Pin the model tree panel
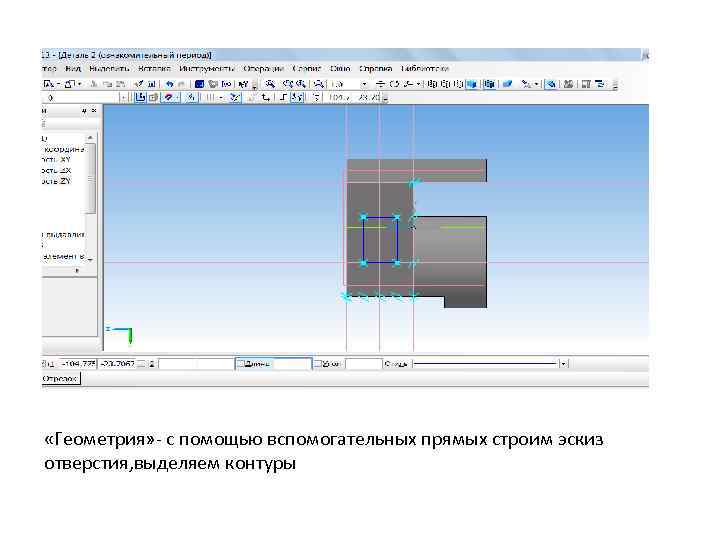The width and height of the screenshot is (720, 540). click(x=84, y=111)
